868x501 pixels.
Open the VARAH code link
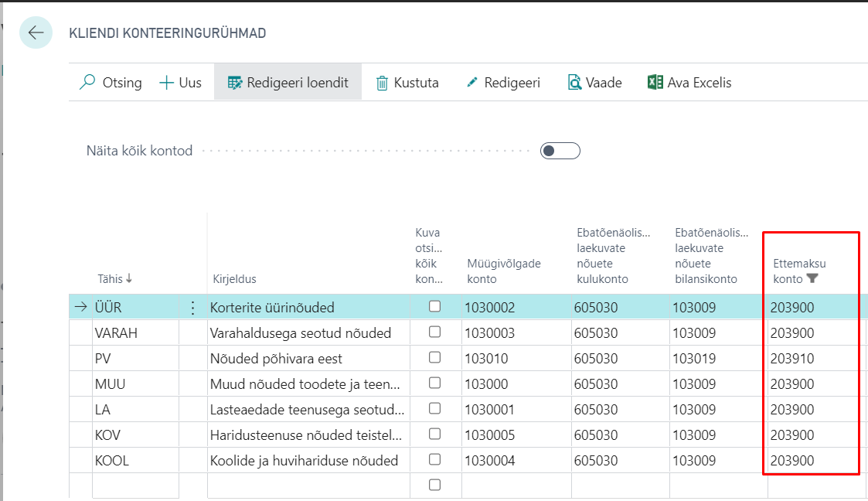point(115,333)
